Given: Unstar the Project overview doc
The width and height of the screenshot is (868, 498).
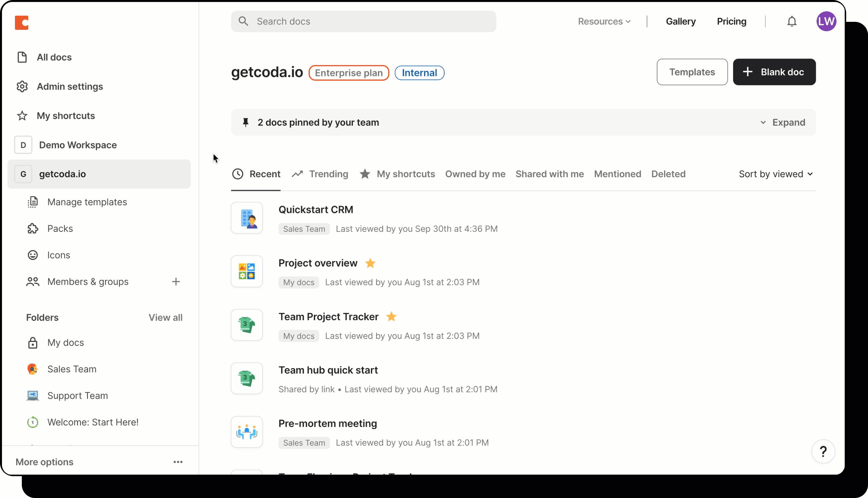Looking at the screenshot, I should tap(370, 263).
